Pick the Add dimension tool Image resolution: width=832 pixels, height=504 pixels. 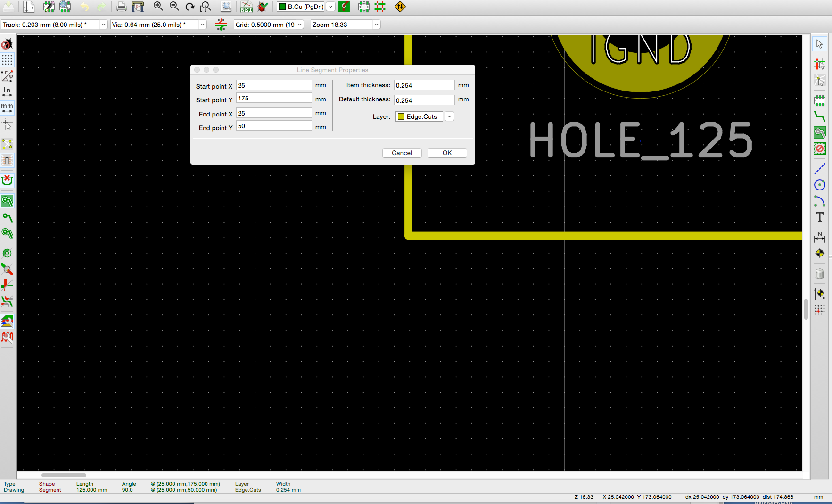[x=820, y=237]
